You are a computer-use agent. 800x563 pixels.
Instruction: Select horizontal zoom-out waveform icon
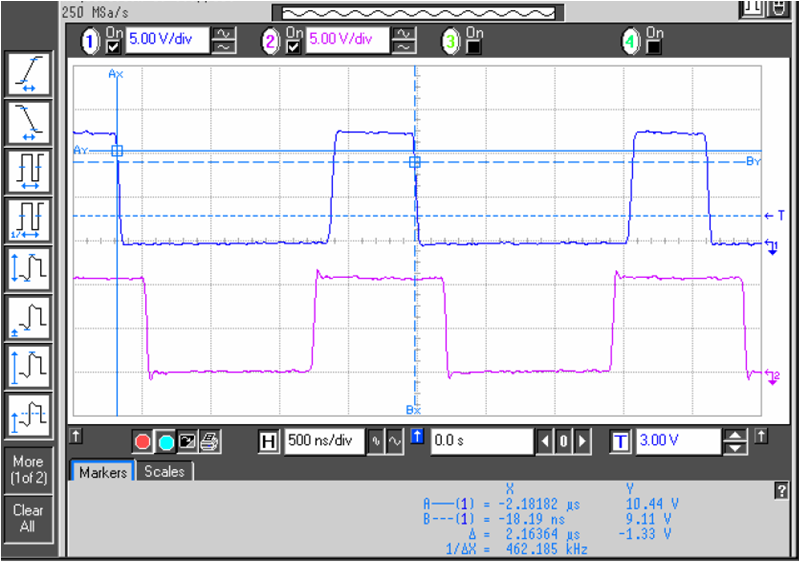pyautogui.click(x=395, y=442)
